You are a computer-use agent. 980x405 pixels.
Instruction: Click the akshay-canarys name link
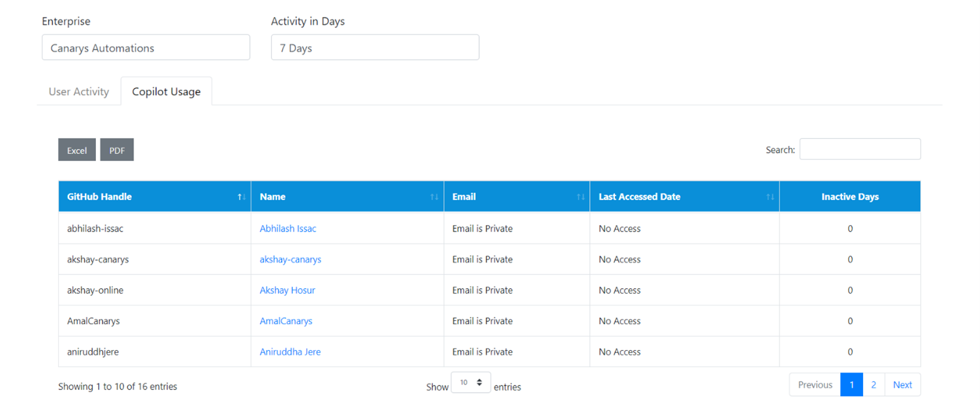pos(291,260)
